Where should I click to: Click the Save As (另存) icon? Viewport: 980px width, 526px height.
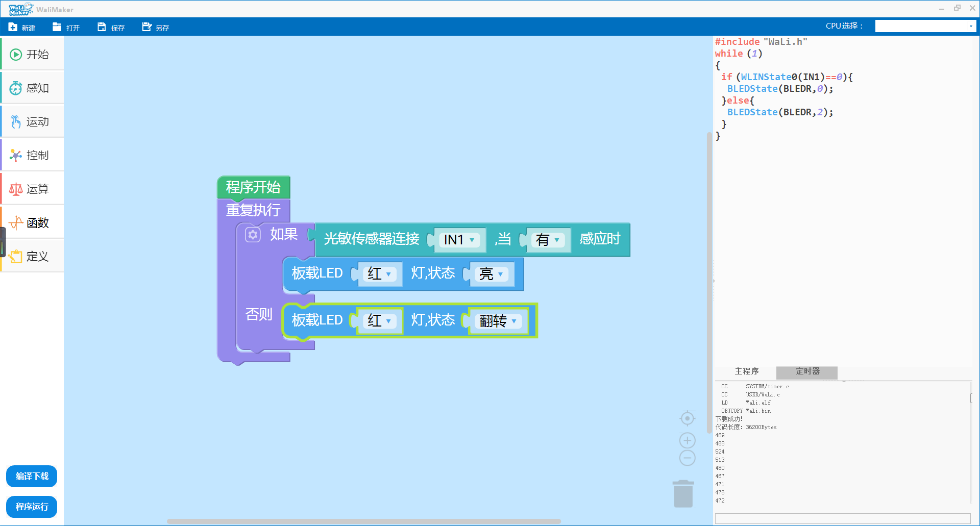tap(147, 27)
